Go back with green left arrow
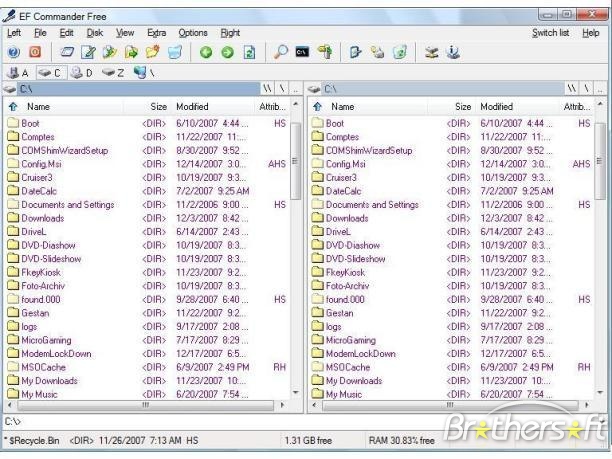The height and width of the screenshot is (459, 612). 206,52
